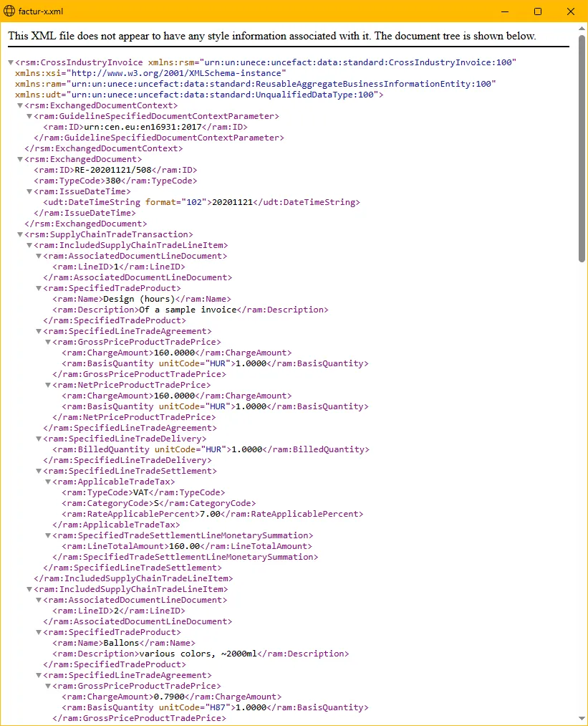
Task: Collapse AssociatedDocumentLineDocument containing LineID 2
Action: [39, 600]
